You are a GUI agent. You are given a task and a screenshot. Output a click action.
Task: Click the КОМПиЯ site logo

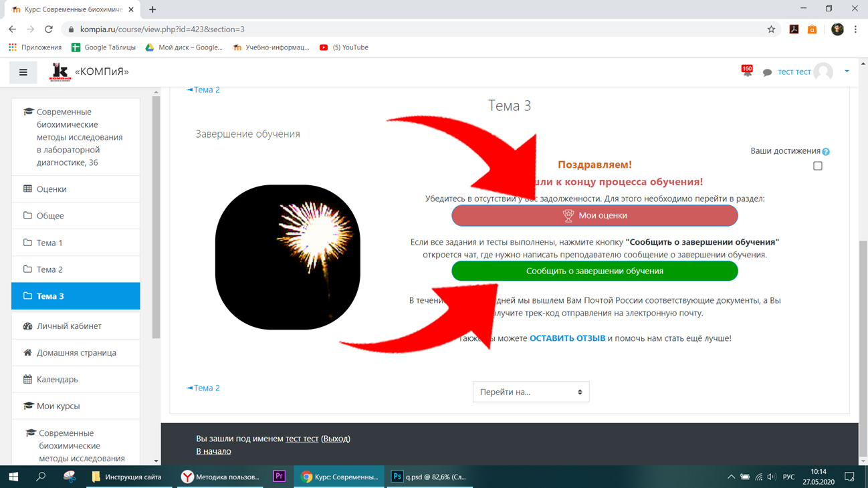point(60,72)
